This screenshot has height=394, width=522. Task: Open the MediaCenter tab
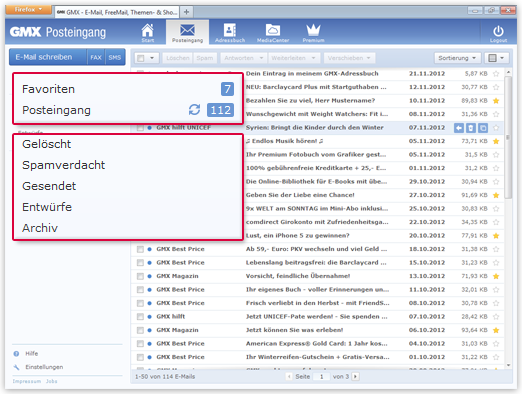point(273,33)
